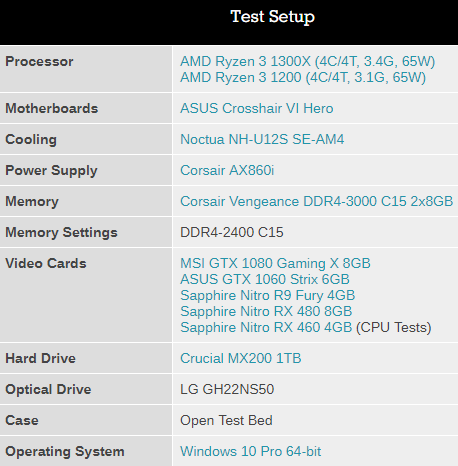Follow Sapphire Nitro R9 Fury 4GB link
Image resolution: width=458 pixels, height=466 pixels.
(268, 296)
